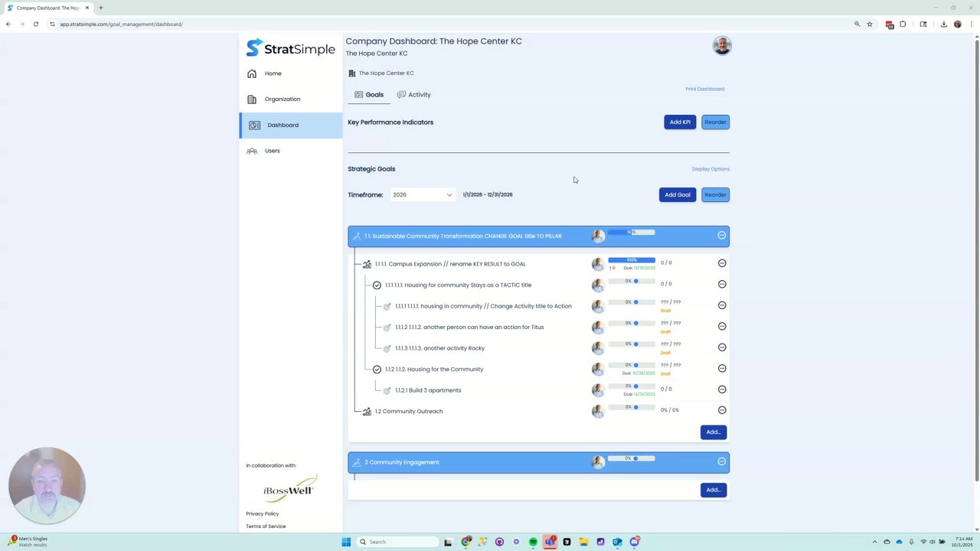Image resolution: width=980 pixels, height=551 pixels.
Task: Open options menu for Housing for community Stays row
Action: coord(722,284)
